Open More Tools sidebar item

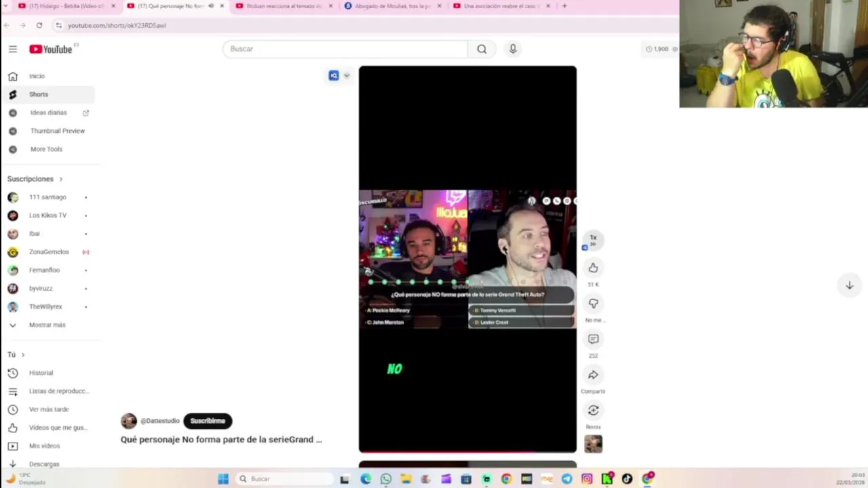click(x=47, y=149)
